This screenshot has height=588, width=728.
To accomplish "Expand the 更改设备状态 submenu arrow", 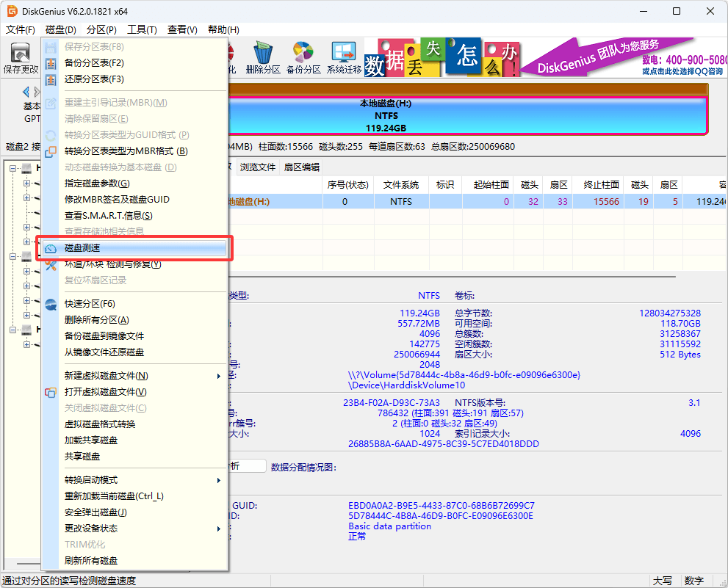I will coord(219,529).
